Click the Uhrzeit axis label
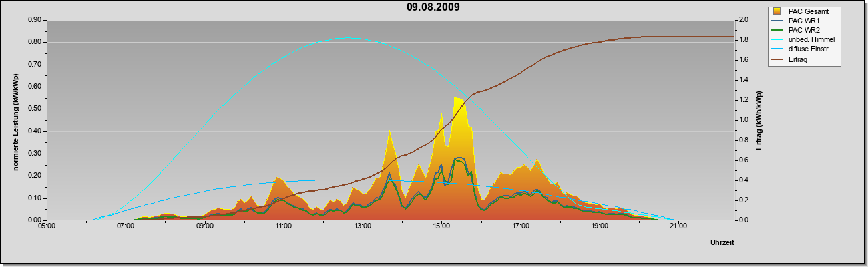Viewport: 868px width, 267px height. tap(722, 243)
